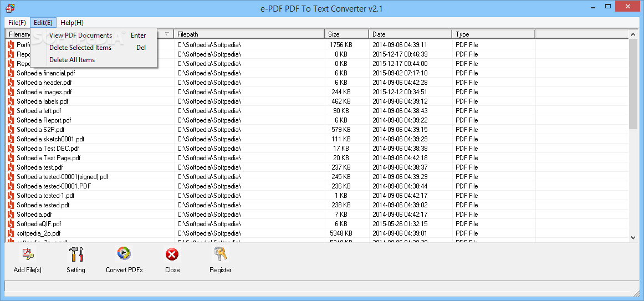Image resolution: width=644 pixels, height=301 pixels.
Task: Click date 2014-09-06 04:38:43 cell
Action: (x=400, y=111)
